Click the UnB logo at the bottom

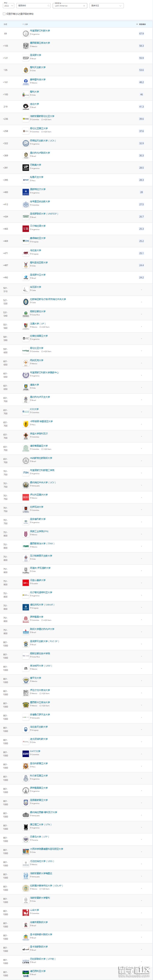[x=26, y=973]
